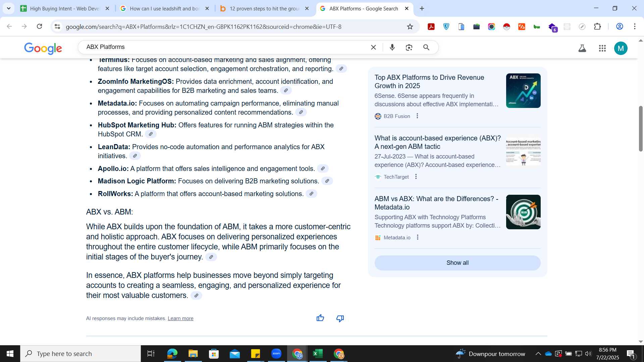Open B2B Fusion article thumbnail image
Screen dimensions: 644x362
tap(523, 90)
